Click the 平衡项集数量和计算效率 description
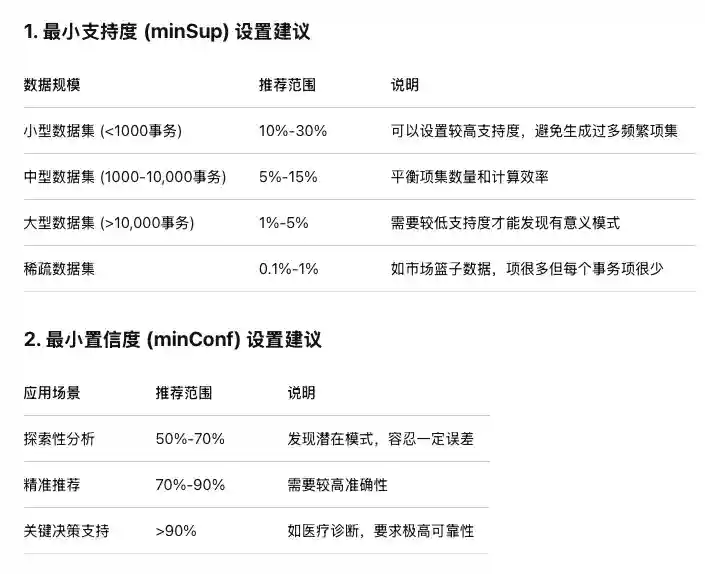The height and width of the screenshot is (574, 705). click(469, 177)
